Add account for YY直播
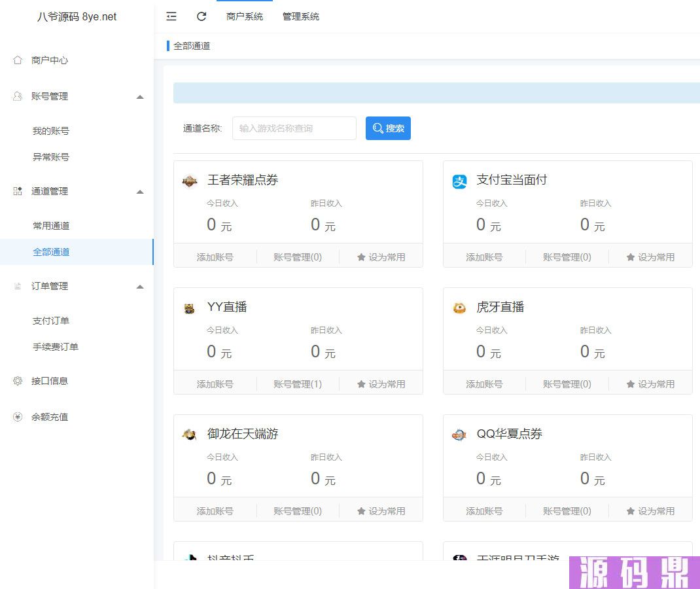Screen dimensions: 700x589 coord(215,384)
